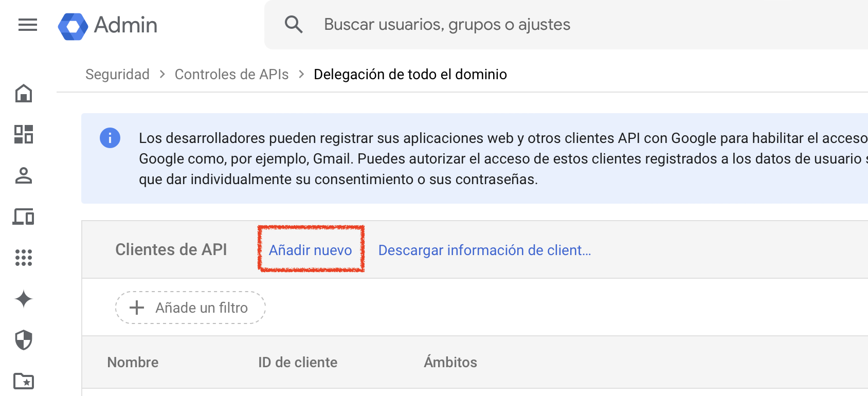Open the hamburger main menu

(28, 25)
